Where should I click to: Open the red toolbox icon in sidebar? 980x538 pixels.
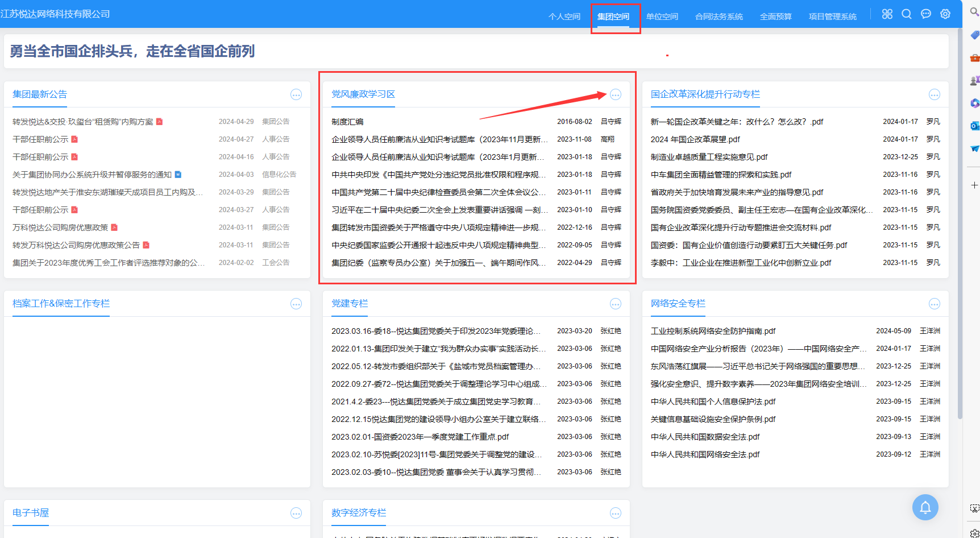coord(974,58)
